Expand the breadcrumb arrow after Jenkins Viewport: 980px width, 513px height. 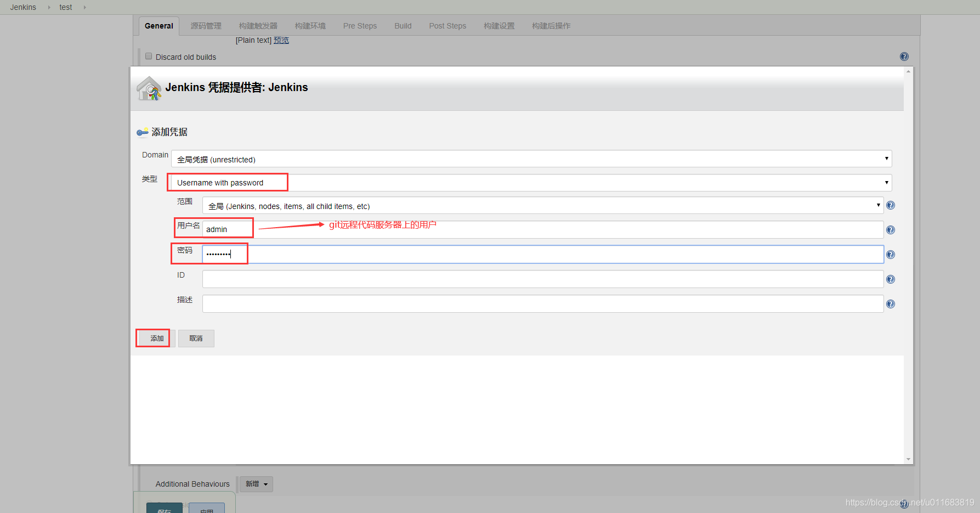[49, 7]
